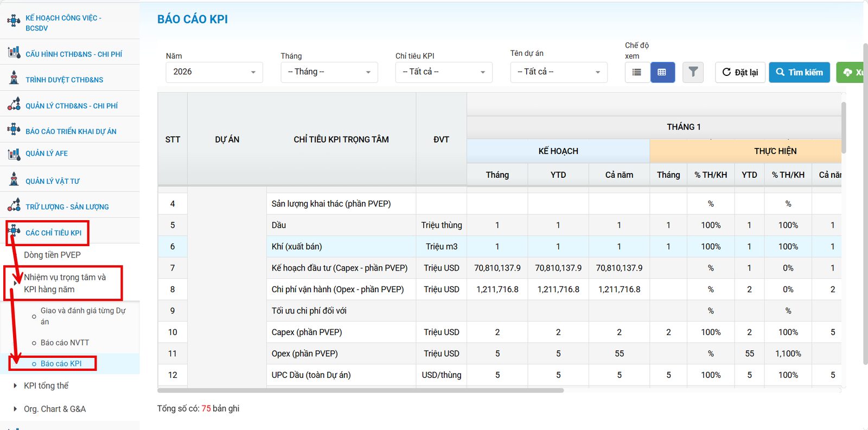This screenshot has width=868, height=430.
Task: Open the Năm dropdown showing 2026
Action: coord(214,72)
